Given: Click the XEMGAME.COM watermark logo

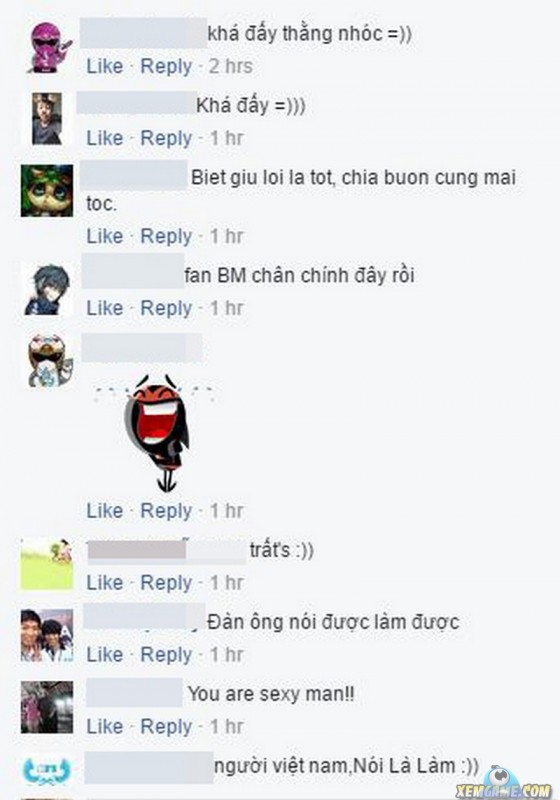Looking at the screenshot, I should (x=503, y=784).
